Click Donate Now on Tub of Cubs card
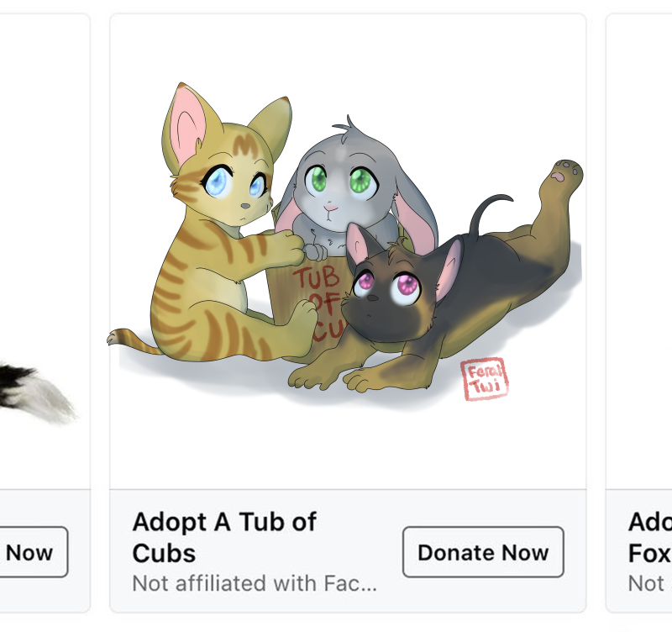The image size is (672, 632). pyautogui.click(x=483, y=552)
